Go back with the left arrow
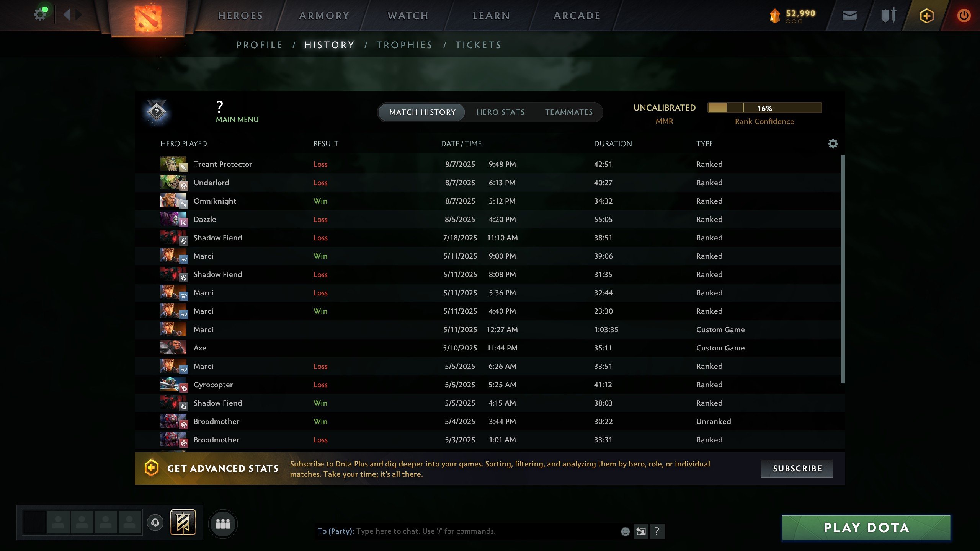980x551 pixels. tap(67, 15)
